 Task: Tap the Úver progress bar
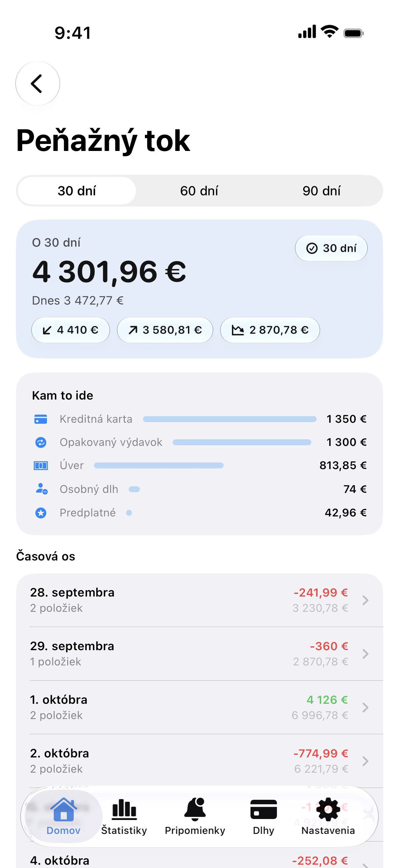[x=158, y=465]
